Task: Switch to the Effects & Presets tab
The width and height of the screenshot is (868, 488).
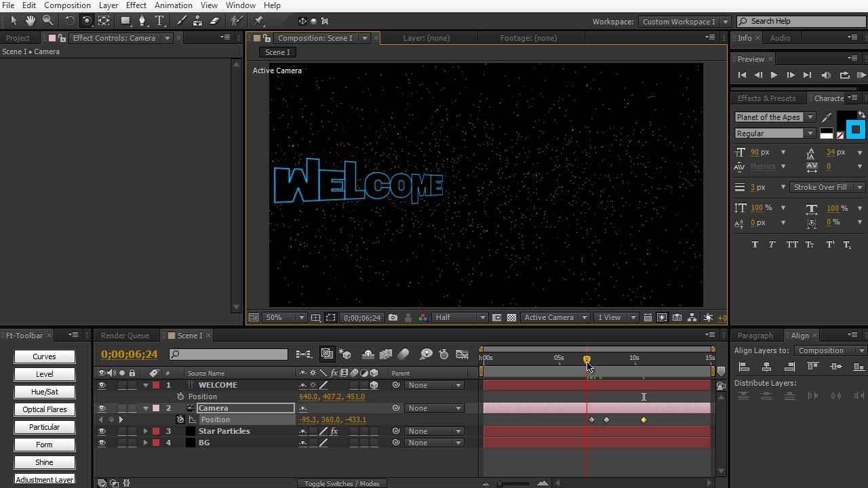Action: pos(766,98)
